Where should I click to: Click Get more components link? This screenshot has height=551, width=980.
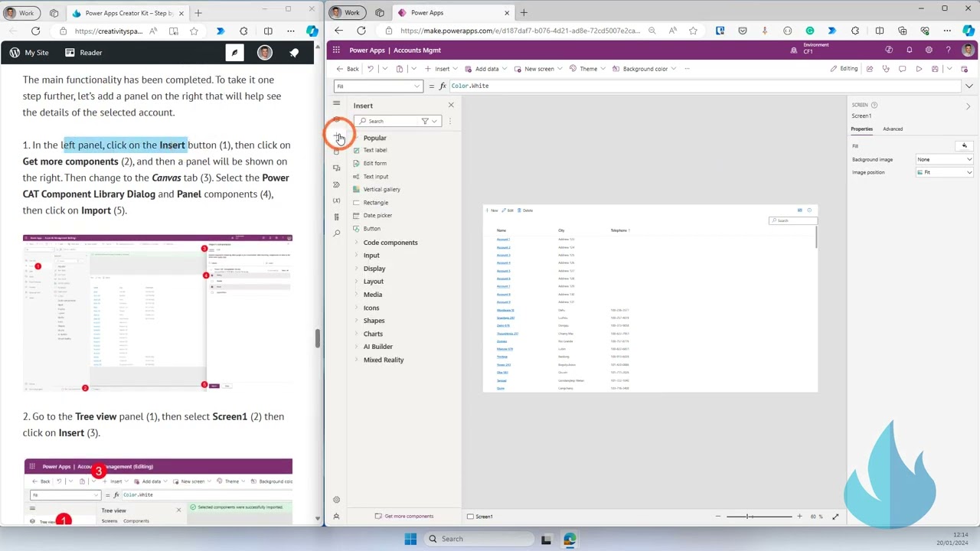(x=404, y=517)
